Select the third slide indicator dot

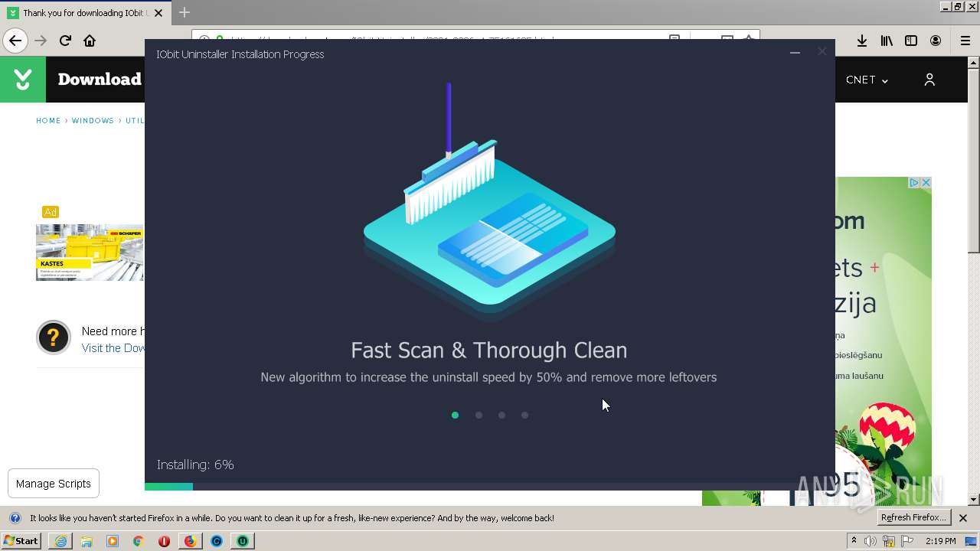click(x=501, y=415)
